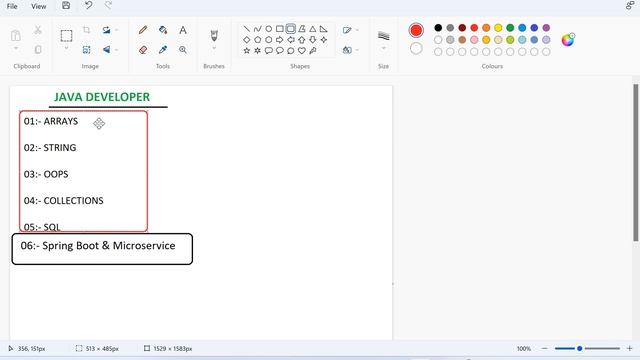640x360 pixels.
Task: Open the File menu
Action: coord(12,6)
